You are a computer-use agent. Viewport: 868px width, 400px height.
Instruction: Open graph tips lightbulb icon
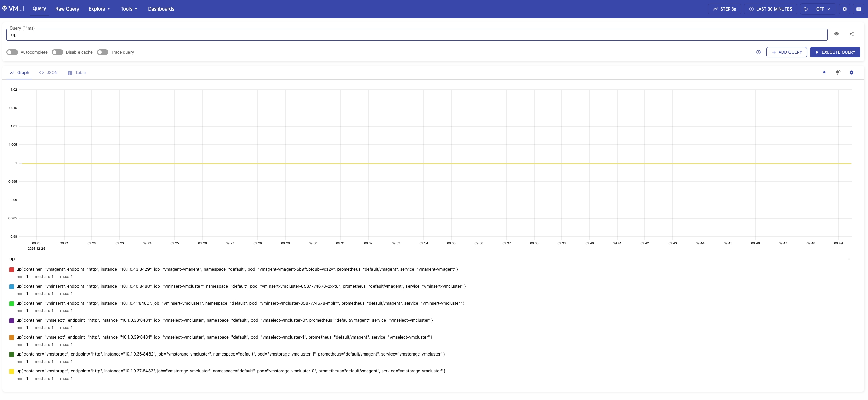point(838,73)
